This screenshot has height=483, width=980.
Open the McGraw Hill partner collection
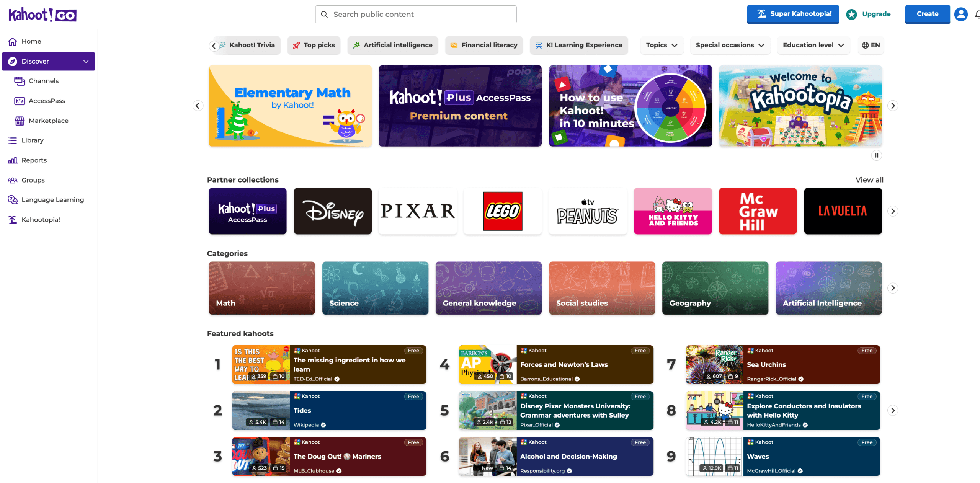[x=758, y=211]
